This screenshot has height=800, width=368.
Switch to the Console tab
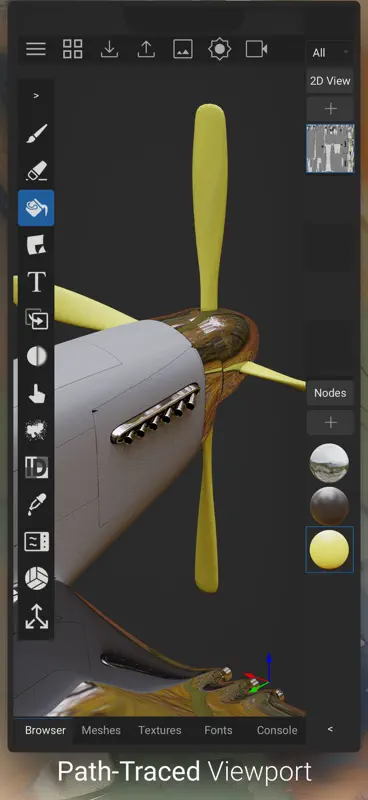pyautogui.click(x=277, y=730)
